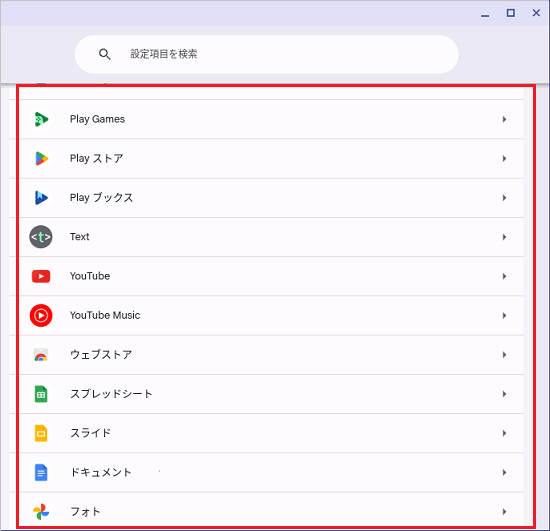
Task: Close the settings window
Action: point(536,13)
